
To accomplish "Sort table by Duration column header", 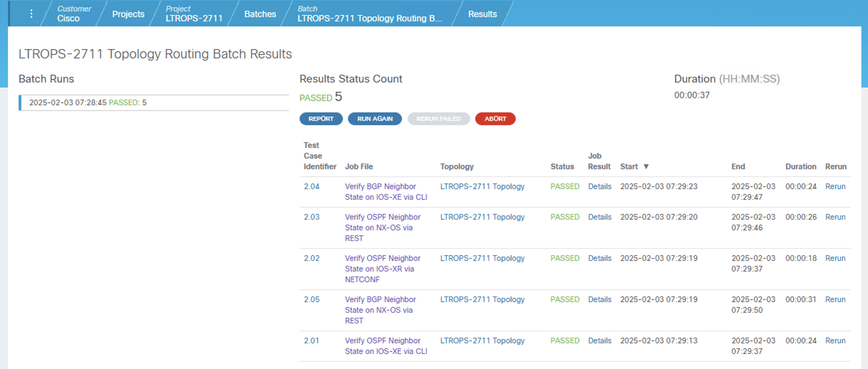I will point(800,166).
